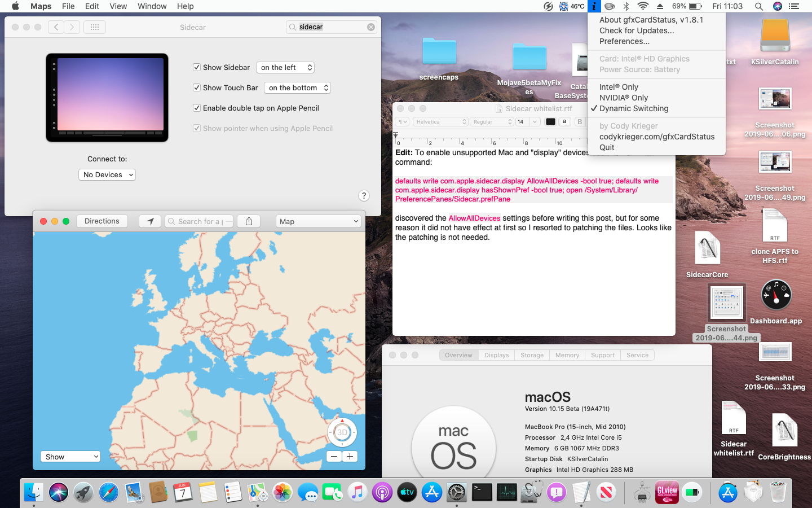This screenshot has width=812, height=508.
Task: Open the No Devices connect dropdown
Action: point(107,175)
